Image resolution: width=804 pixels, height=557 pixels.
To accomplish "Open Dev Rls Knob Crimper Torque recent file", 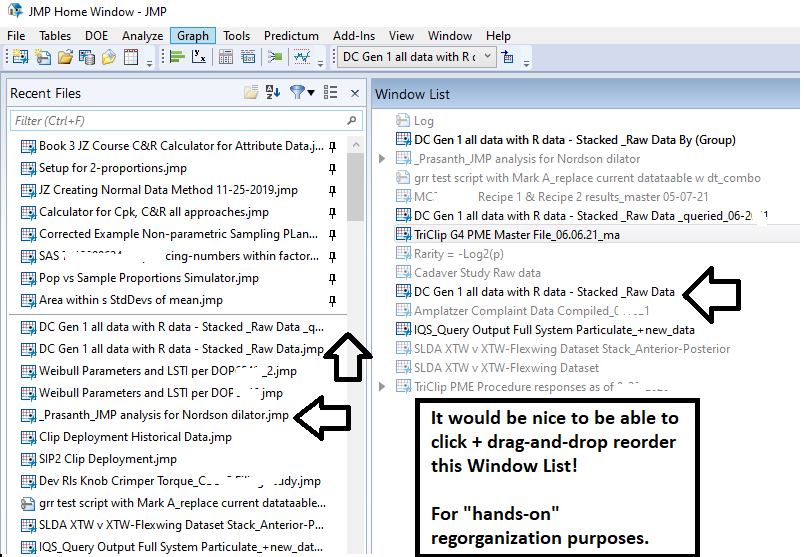I will [172, 481].
